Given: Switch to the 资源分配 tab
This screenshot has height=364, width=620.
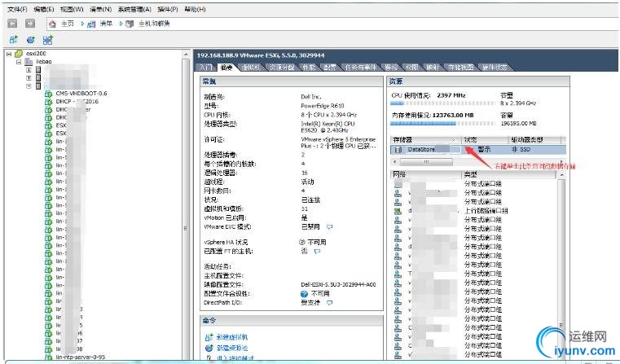Looking at the screenshot, I should [282, 68].
